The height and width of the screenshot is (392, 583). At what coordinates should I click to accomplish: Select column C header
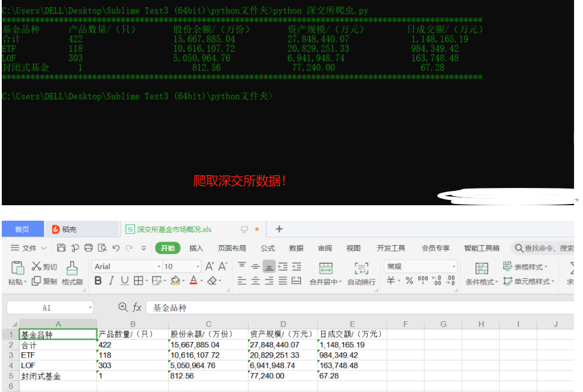[x=209, y=324]
